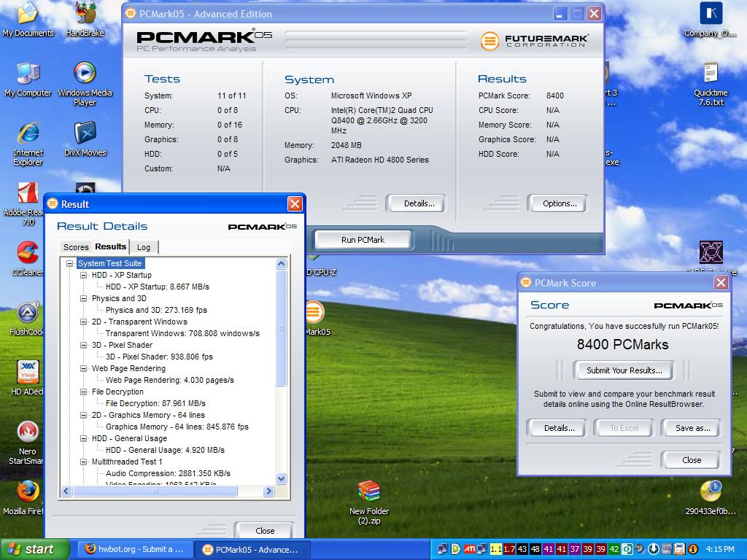The height and width of the screenshot is (560, 747).
Task: Select the New Folder (2).zip icon
Action: pos(369,502)
